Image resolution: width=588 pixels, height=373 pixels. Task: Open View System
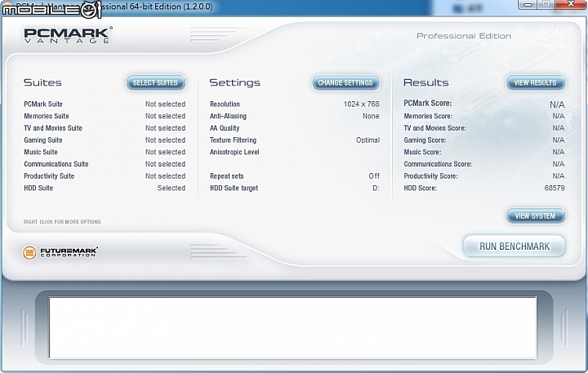(x=535, y=216)
